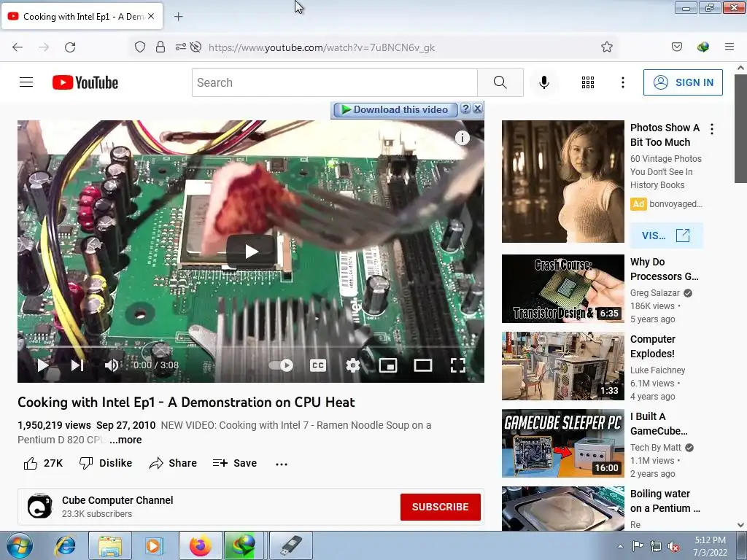
Task: Show the video info card icon
Action: click(x=462, y=138)
